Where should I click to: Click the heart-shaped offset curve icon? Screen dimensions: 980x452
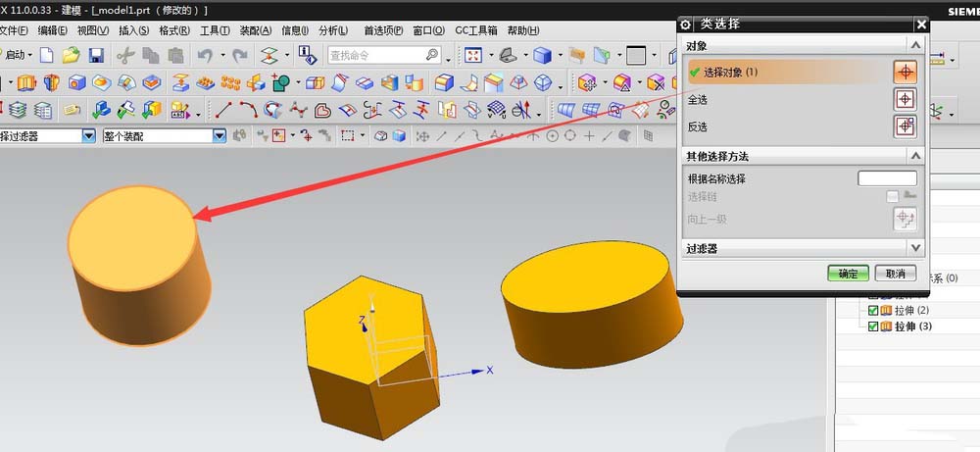[322, 111]
